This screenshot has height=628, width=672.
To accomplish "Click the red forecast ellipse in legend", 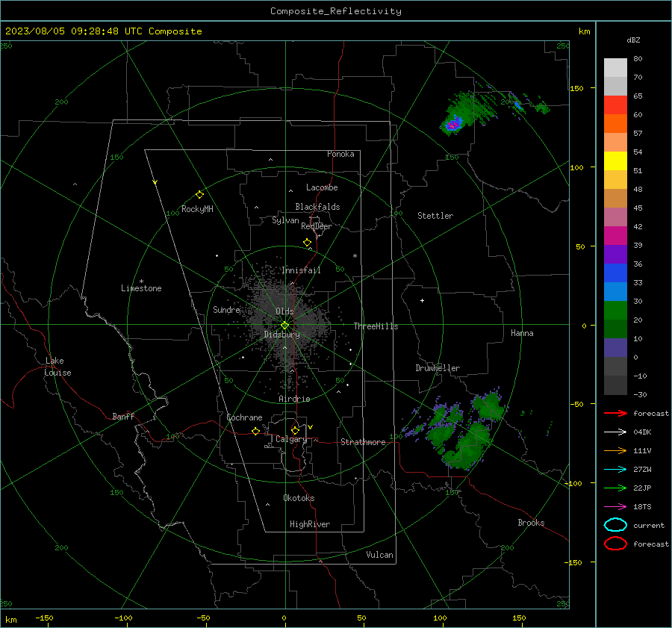I will point(615,544).
